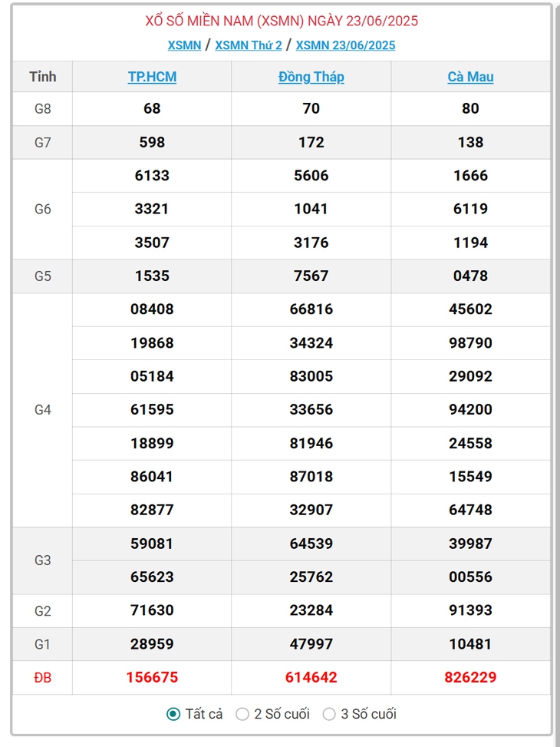
Task: Open the Đồng Tháp province link
Action: [311, 77]
